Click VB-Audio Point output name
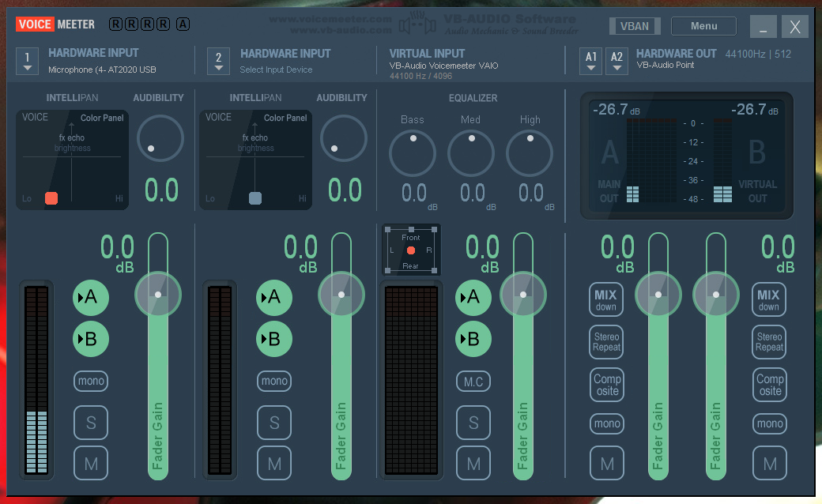This screenshot has width=822, height=504. point(666,65)
